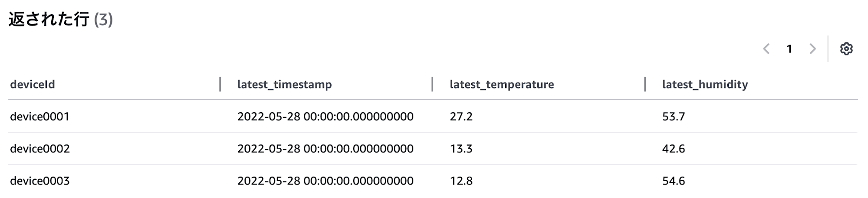
Task: Go to previous results page arrow
Action: (x=766, y=49)
